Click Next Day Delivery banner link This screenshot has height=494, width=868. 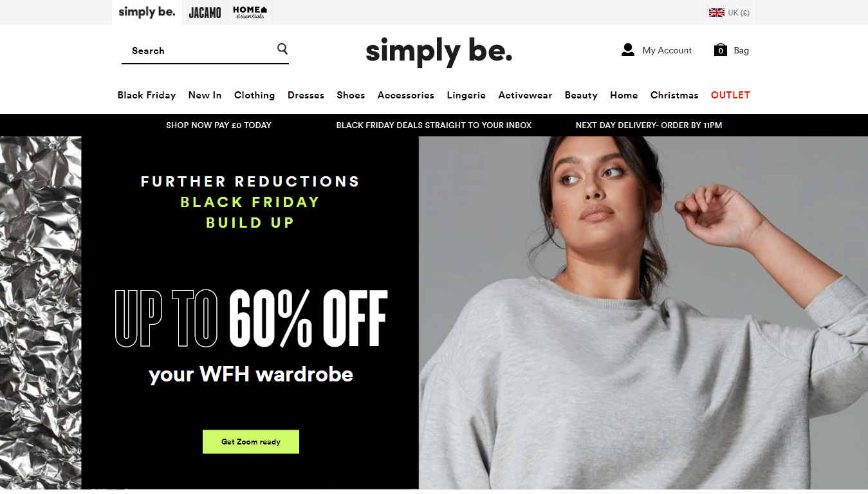pyautogui.click(x=649, y=125)
